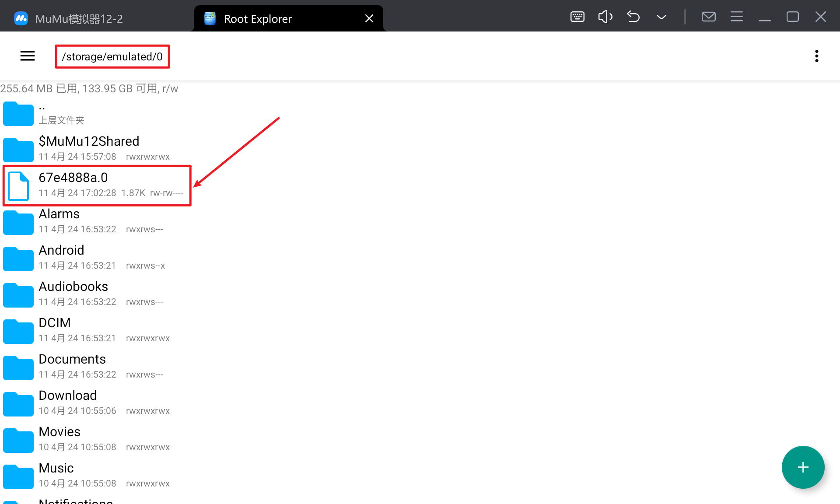The image size is (840, 504).
Task: Click the Alarms folder icon
Action: point(18,223)
